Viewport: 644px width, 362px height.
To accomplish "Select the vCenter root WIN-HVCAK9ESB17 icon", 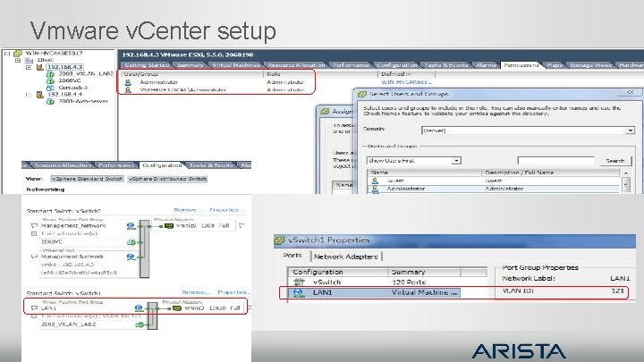I will [18, 54].
